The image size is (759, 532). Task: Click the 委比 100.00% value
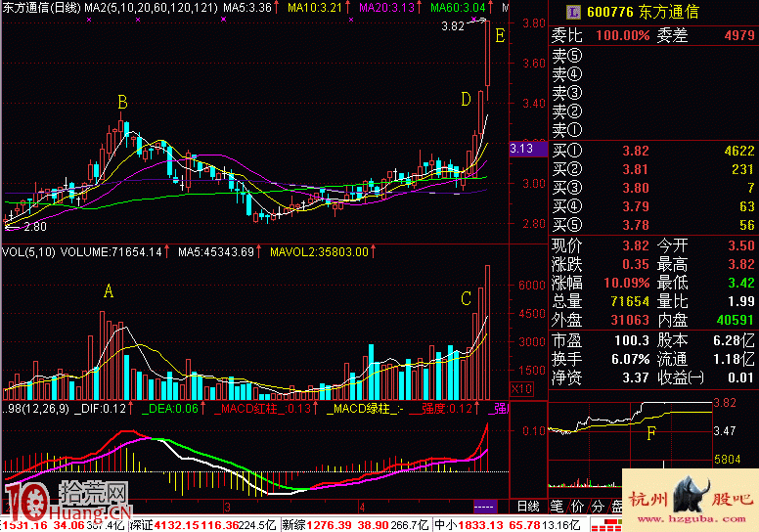622,35
